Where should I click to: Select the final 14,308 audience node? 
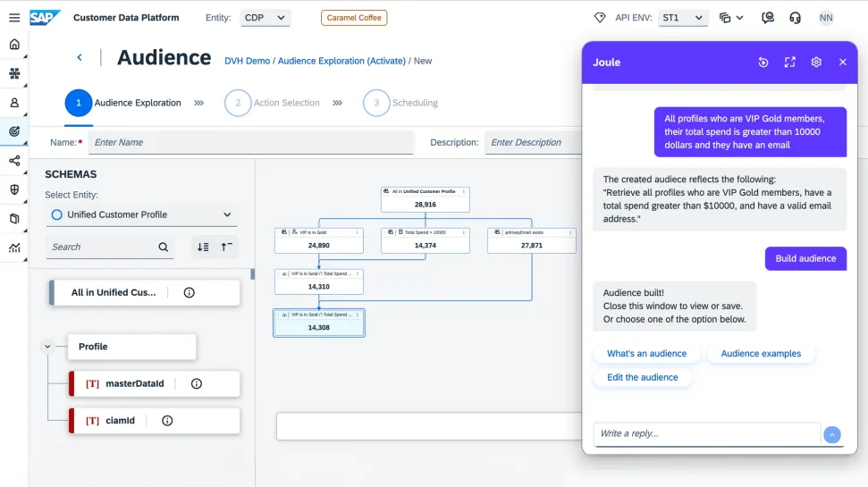[319, 323]
